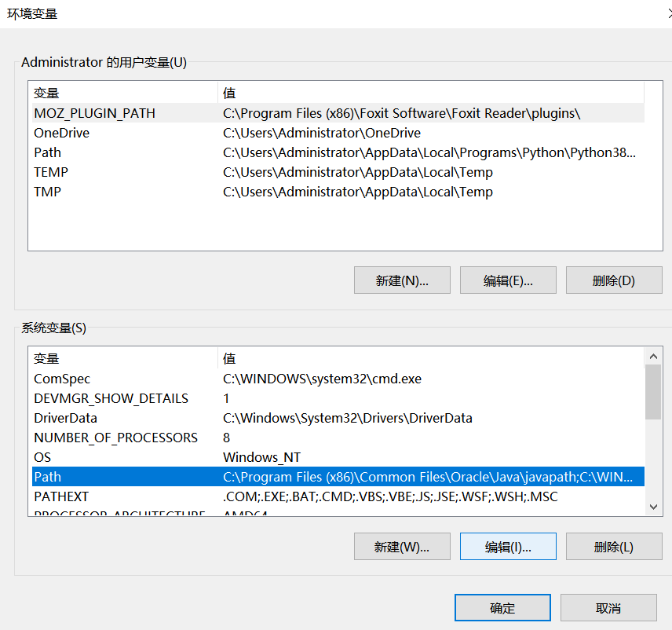Select the OneDrive user variable
The height and width of the screenshot is (630, 672).
(338, 133)
